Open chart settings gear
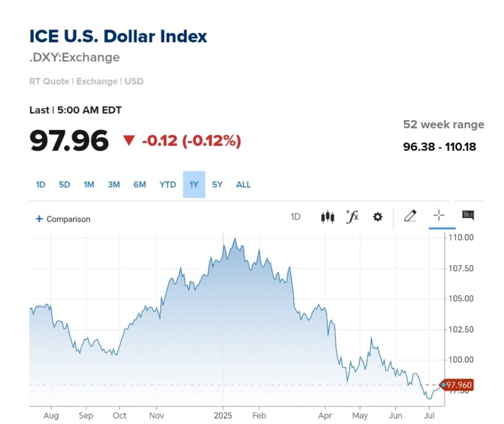Image resolution: width=504 pixels, height=424 pixels. [x=377, y=217]
